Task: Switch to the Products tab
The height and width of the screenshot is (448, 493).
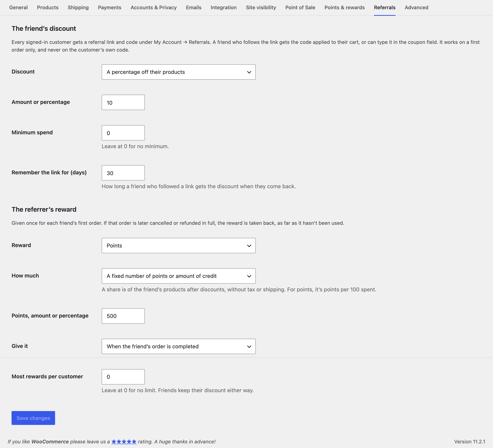Action: click(x=48, y=8)
